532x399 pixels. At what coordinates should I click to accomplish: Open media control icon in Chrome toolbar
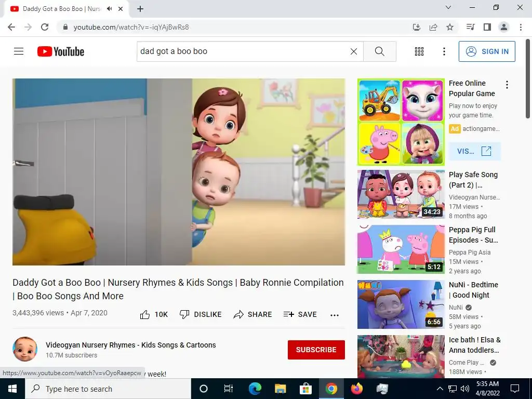470,27
